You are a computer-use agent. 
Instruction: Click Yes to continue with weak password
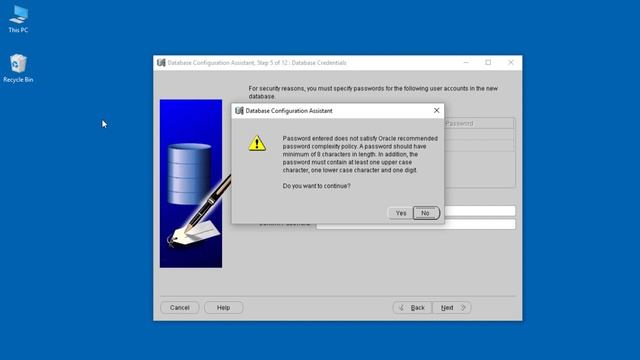[401, 213]
